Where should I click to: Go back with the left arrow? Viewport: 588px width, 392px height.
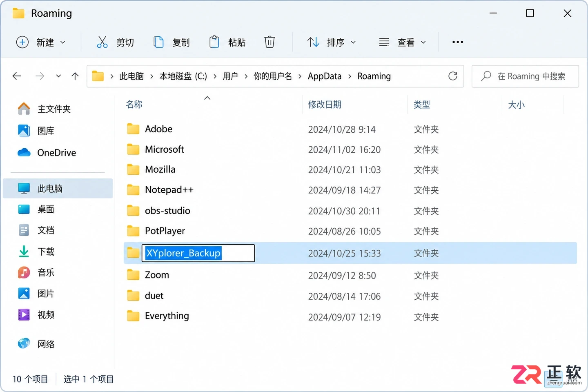pos(17,76)
